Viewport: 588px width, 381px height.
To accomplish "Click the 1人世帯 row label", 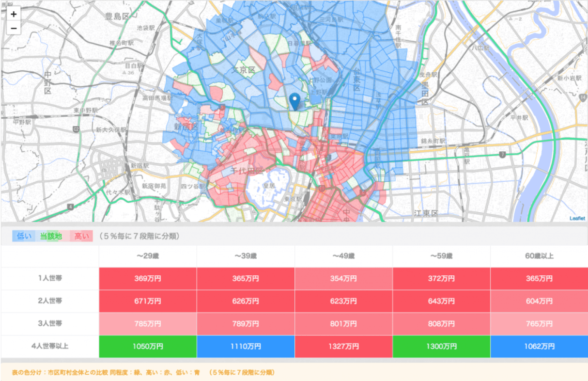I will point(50,279).
